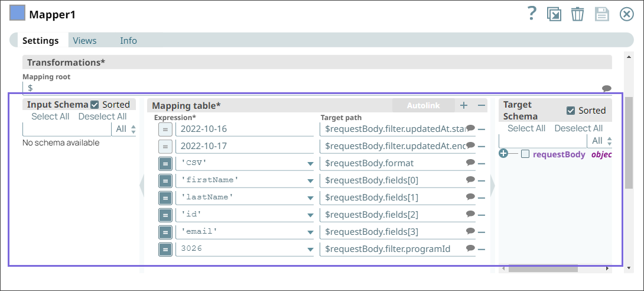The height and width of the screenshot is (291, 644).
Task: Remove the $requestBody.fields[2] row with minus
Action: [x=482, y=215]
